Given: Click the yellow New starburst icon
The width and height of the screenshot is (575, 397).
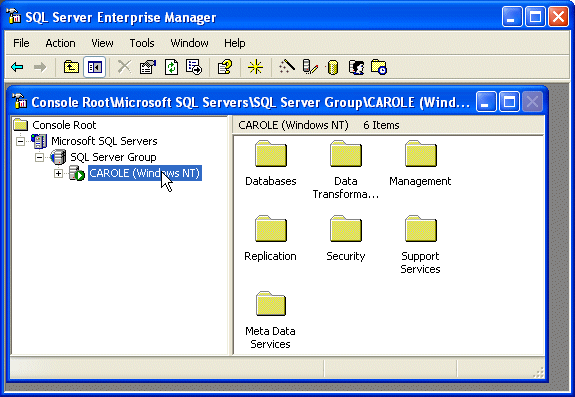Looking at the screenshot, I should pos(255,67).
